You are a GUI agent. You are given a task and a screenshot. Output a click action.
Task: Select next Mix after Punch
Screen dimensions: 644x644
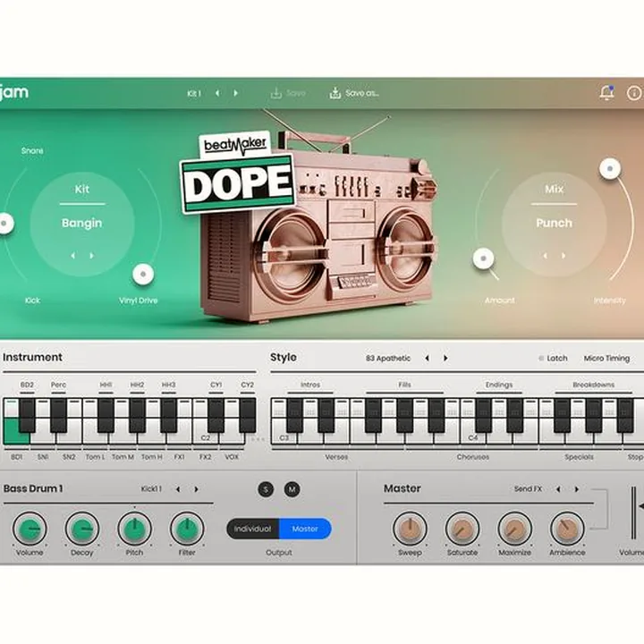coord(563,256)
